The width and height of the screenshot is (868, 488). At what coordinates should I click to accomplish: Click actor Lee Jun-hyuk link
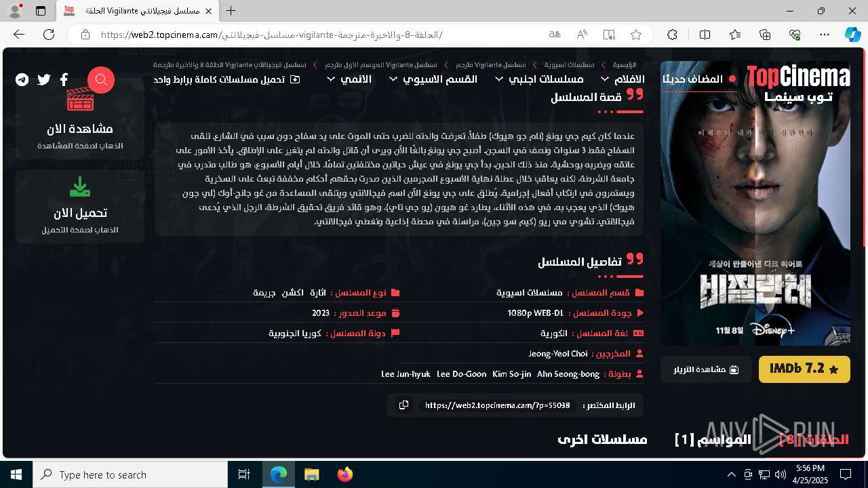click(x=406, y=374)
